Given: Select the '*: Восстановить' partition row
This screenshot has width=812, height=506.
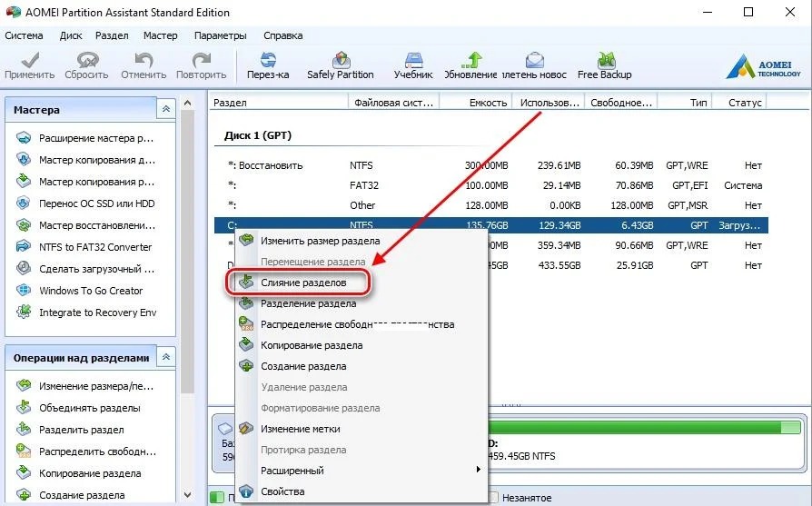Looking at the screenshot, I should pyautogui.click(x=491, y=165).
